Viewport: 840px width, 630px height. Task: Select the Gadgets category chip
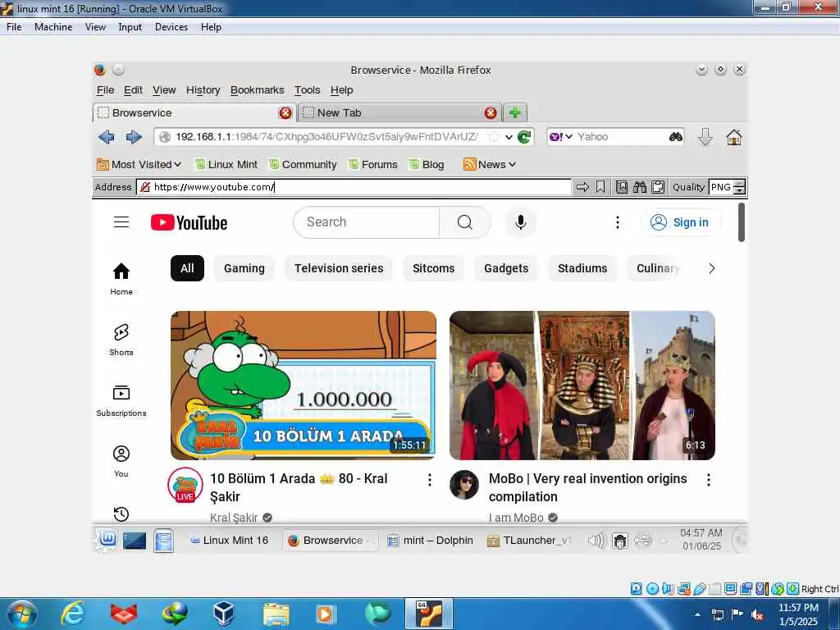click(506, 268)
